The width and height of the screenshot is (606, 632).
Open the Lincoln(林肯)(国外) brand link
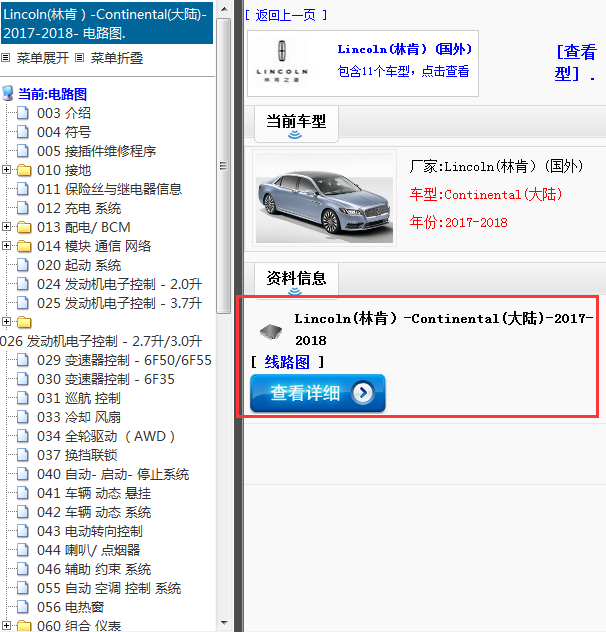pos(405,49)
